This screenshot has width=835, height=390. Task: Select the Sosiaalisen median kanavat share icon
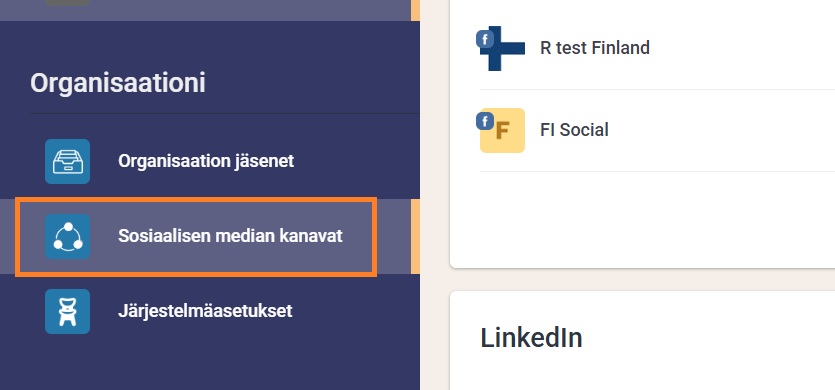point(68,237)
